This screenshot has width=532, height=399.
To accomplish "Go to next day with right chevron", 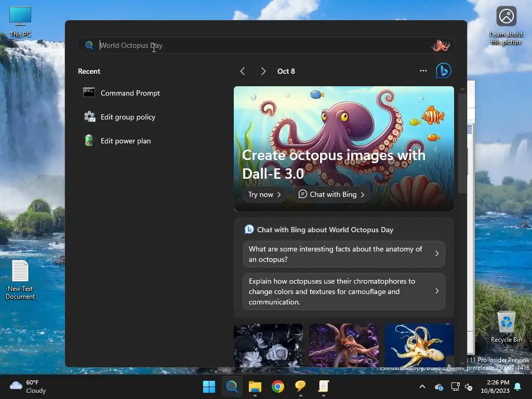I will coord(263,71).
